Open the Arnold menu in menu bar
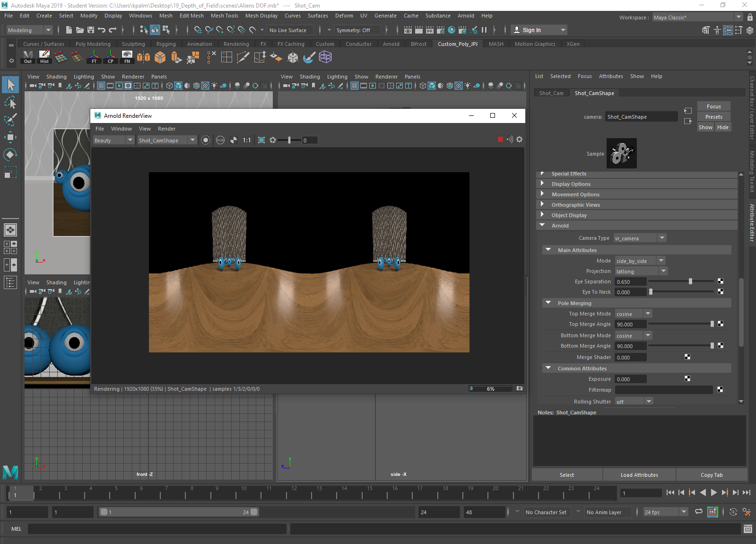 465,16
